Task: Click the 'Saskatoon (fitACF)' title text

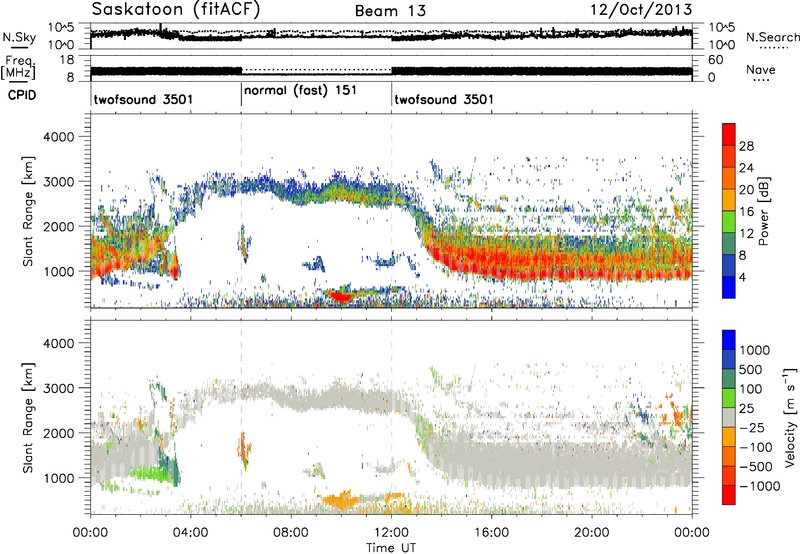Action: click(x=176, y=9)
